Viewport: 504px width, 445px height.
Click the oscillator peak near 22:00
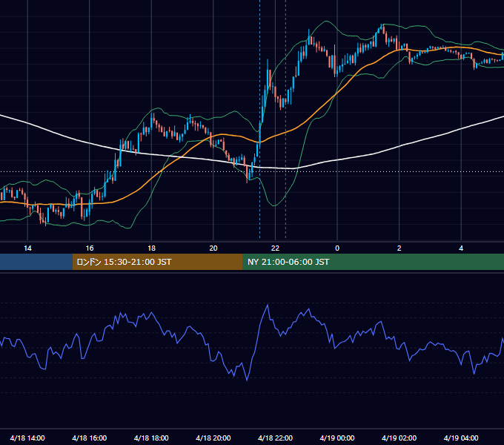click(268, 305)
